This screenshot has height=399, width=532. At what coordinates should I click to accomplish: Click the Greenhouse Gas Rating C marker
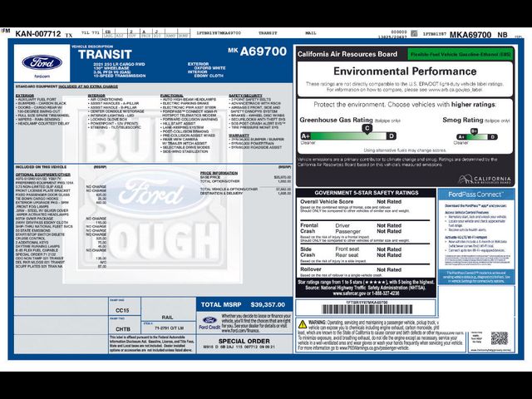(367, 129)
